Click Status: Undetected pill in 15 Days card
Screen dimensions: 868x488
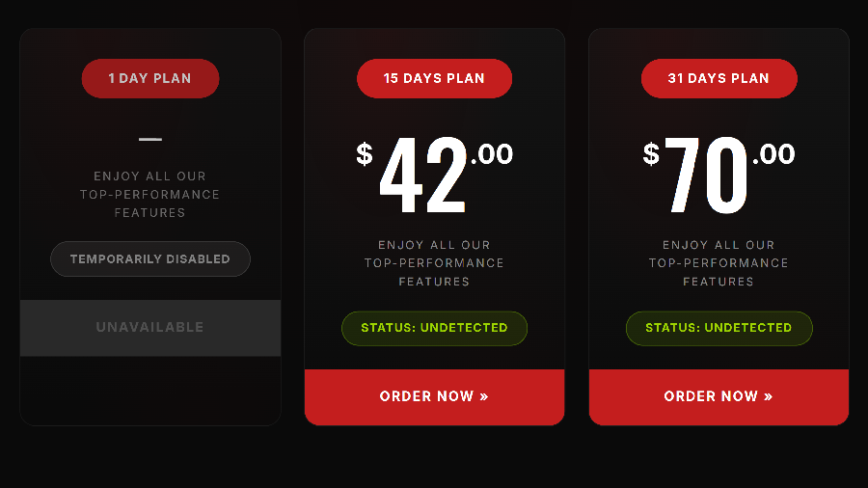pos(434,328)
